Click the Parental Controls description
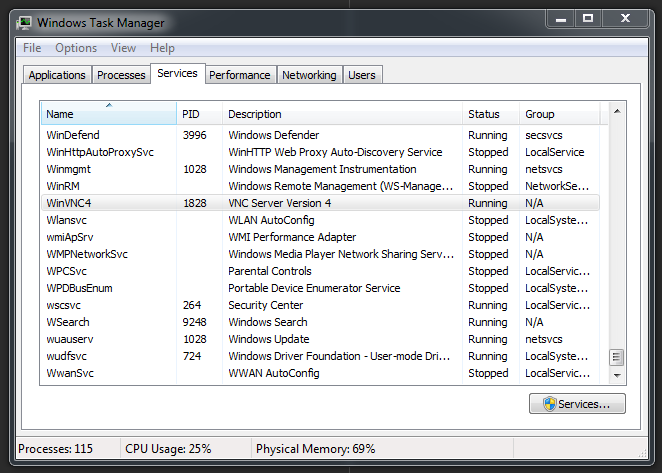662x473 pixels. tap(270, 271)
